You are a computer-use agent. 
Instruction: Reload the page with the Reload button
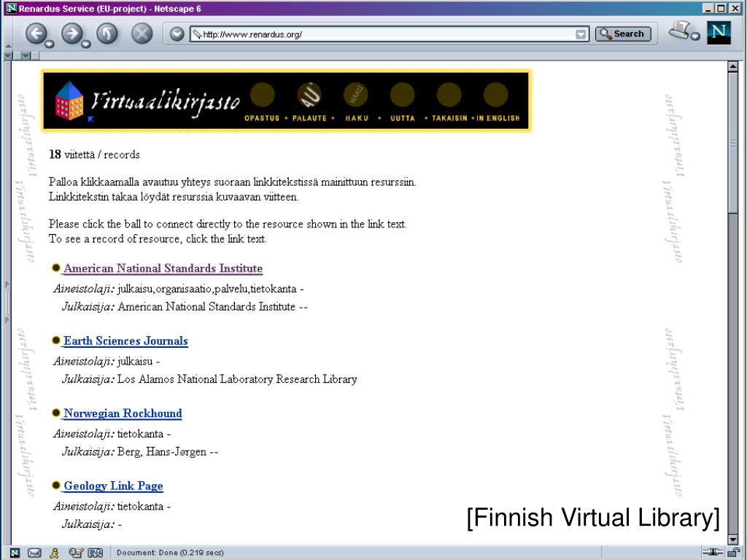click(x=107, y=34)
